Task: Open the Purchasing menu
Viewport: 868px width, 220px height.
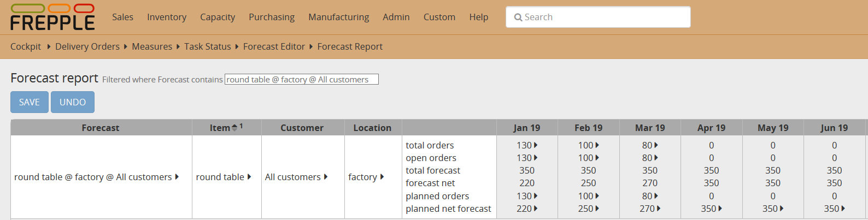Action: click(272, 17)
